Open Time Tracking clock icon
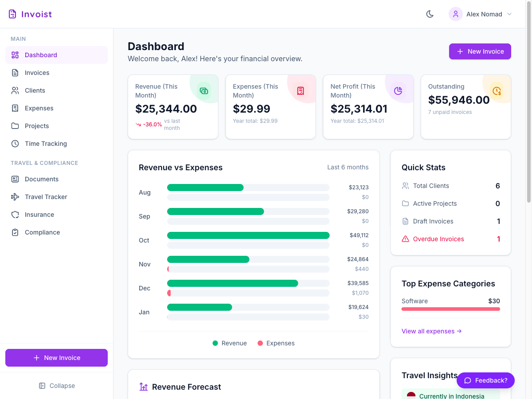Image resolution: width=532 pixels, height=399 pixels. click(x=15, y=144)
